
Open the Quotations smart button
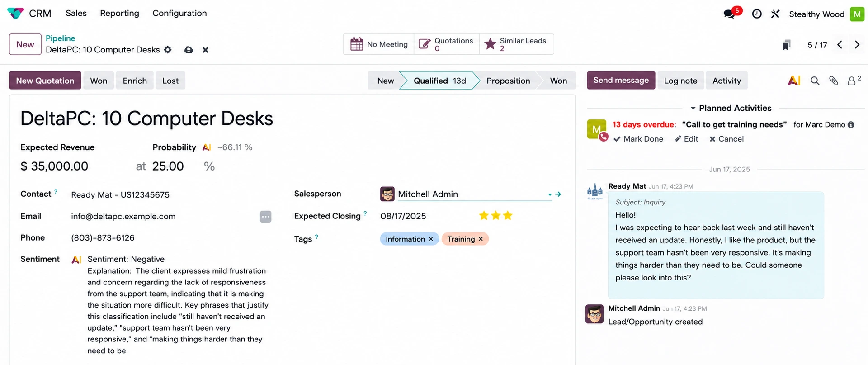point(447,44)
